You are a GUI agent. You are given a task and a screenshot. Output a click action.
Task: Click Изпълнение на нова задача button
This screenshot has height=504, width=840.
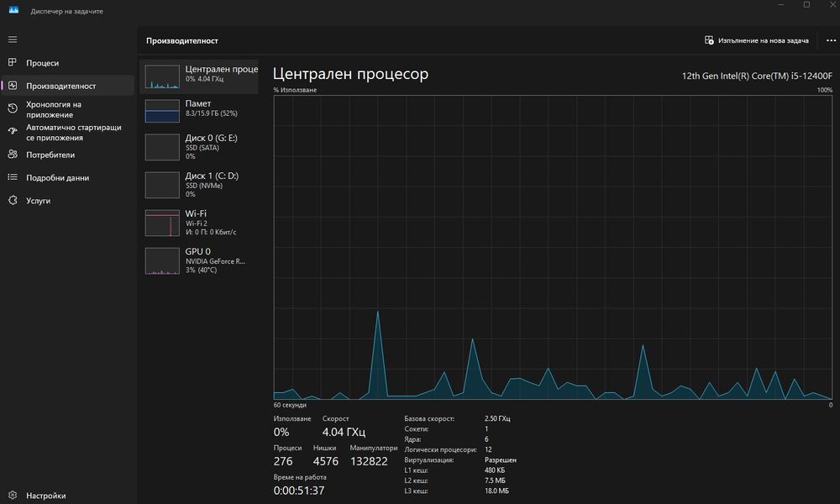pyautogui.click(x=757, y=40)
